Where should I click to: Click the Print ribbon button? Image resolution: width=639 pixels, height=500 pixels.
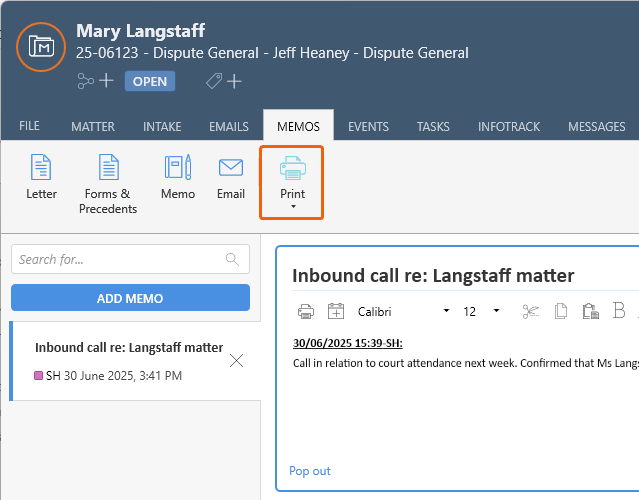tap(292, 183)
